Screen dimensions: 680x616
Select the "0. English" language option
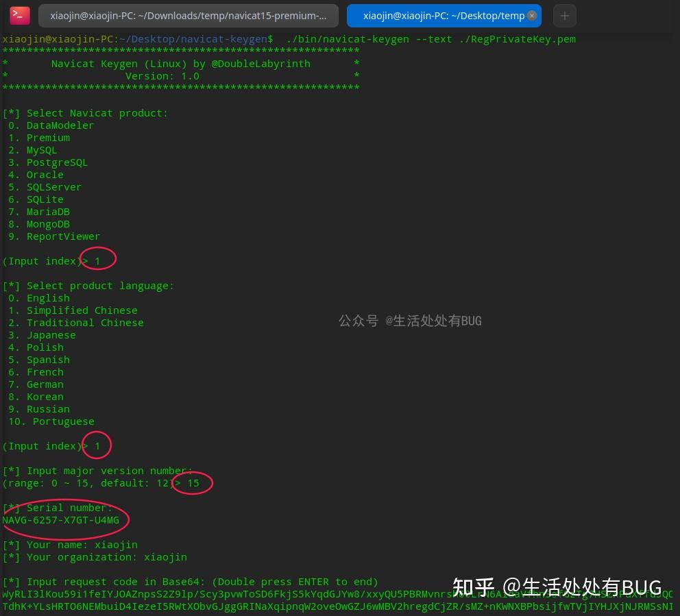point(38,297)
